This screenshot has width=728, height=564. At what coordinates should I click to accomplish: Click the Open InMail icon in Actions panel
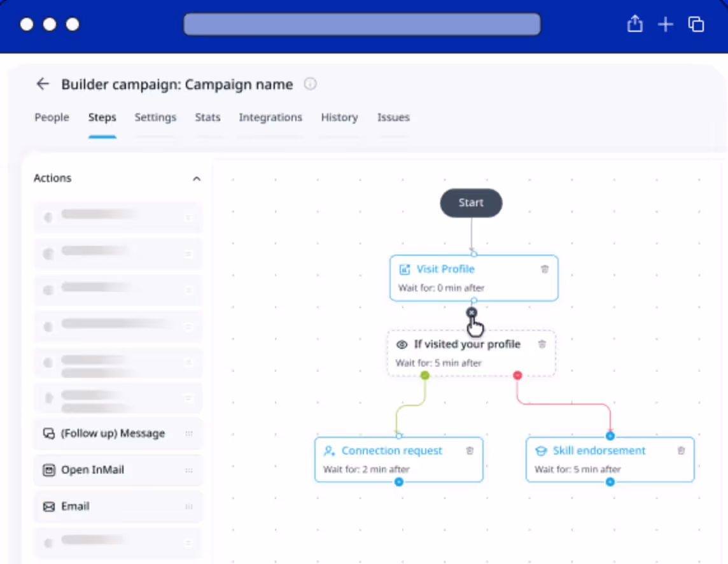click(49, 470)
